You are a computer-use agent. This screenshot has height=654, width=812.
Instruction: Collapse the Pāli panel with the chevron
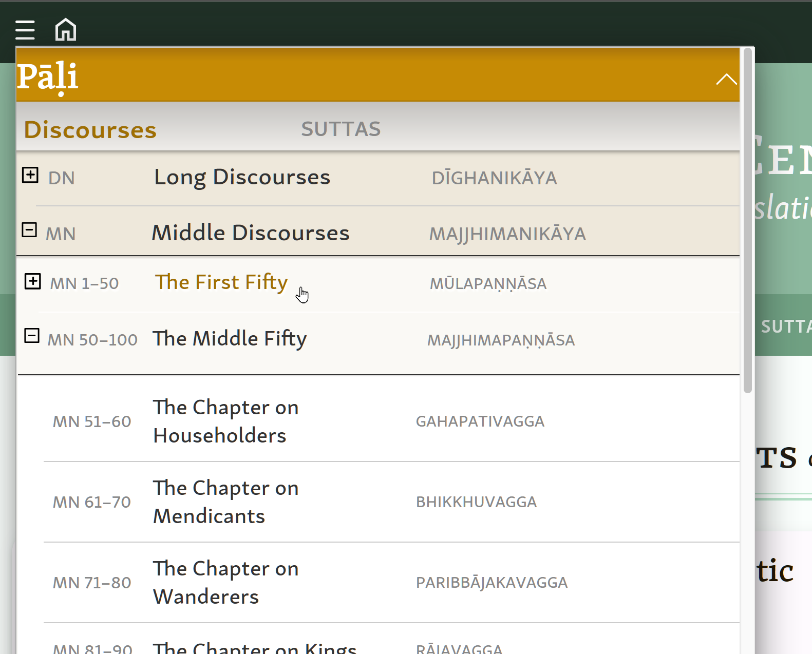click(x=726, y=79)
